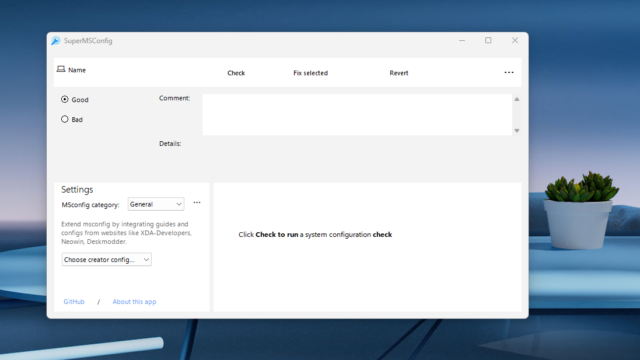The width and height of the screenshot is (640, 360).
Task: Open the Choose creator config dropdown
Action: pos(107,260)
